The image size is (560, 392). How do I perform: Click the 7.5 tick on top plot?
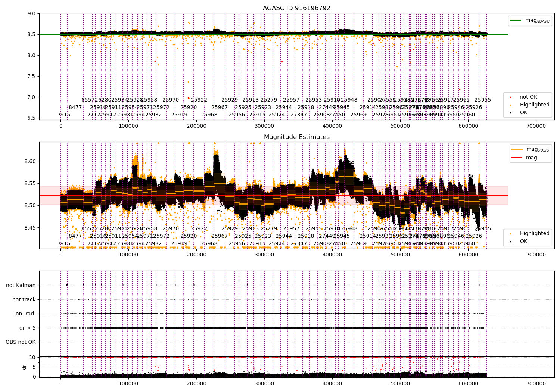[32, 77]
